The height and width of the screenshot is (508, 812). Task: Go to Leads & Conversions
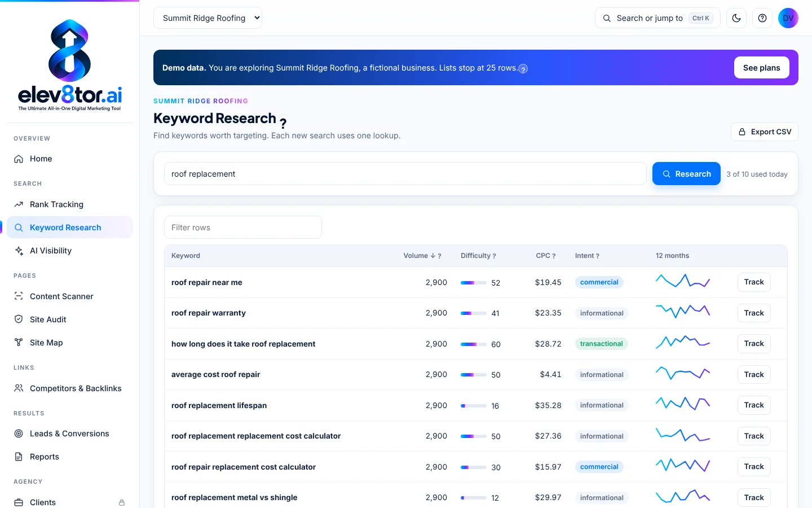69,433
